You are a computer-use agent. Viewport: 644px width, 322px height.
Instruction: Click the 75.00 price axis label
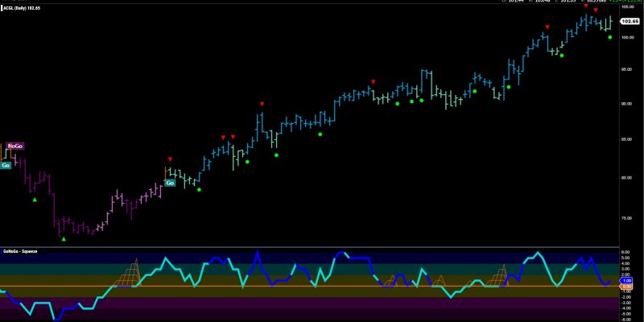626,218
